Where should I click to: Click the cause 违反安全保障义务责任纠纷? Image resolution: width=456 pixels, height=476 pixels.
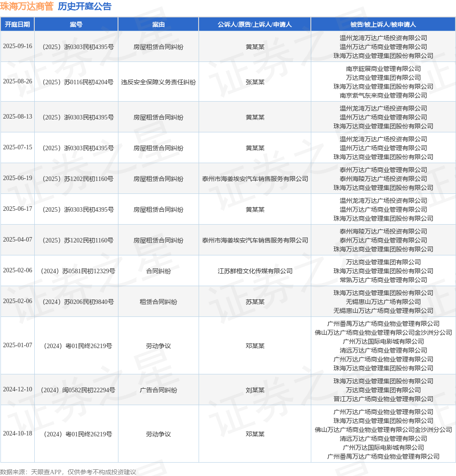159,82
